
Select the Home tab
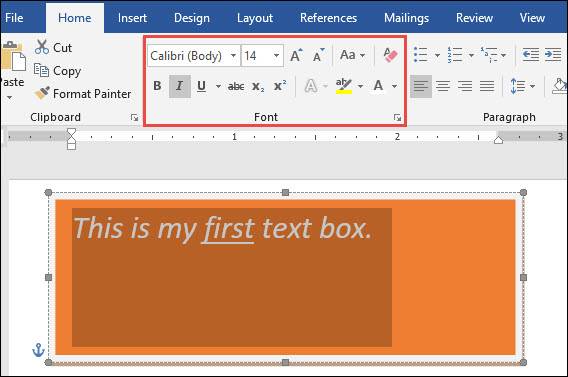click(x=75, y=18)
